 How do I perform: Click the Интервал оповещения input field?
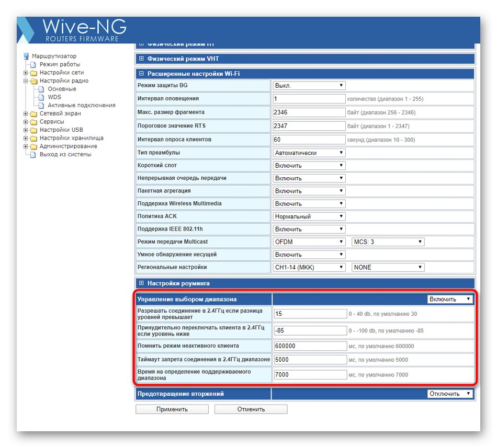309,99
